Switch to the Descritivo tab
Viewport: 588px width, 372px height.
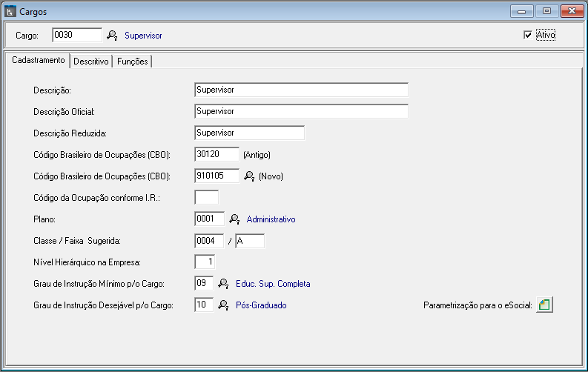click(x=91, y=62)
